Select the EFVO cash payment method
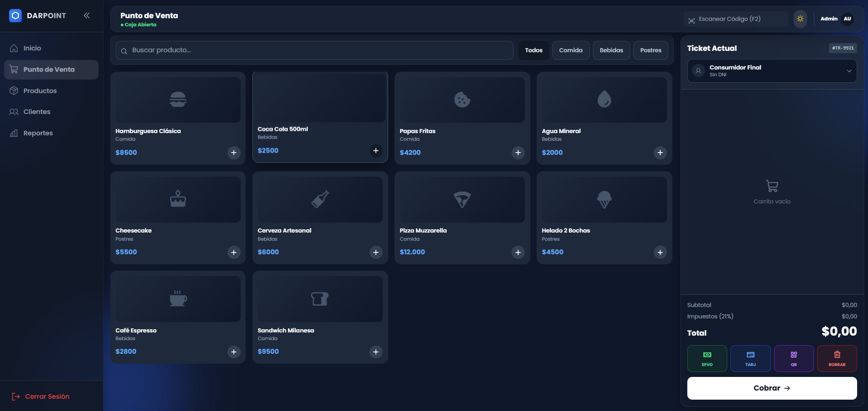868x411 pixels. tap(707, 358)
